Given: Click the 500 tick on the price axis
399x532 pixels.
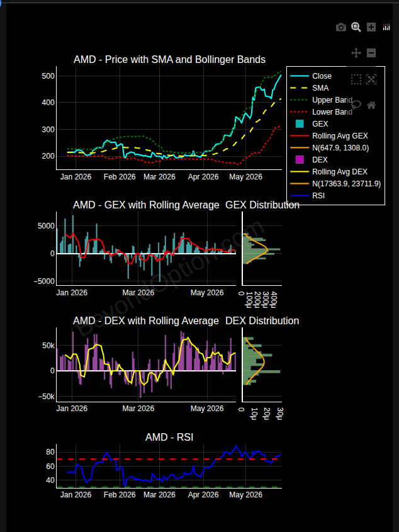Looking at the screenshot, I should pos(48,76).
